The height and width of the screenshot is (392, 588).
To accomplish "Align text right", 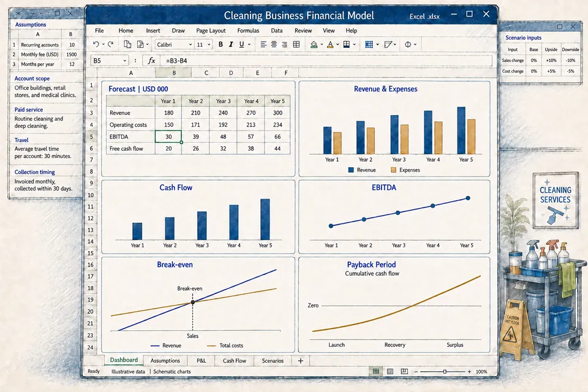I will [285, 44].
